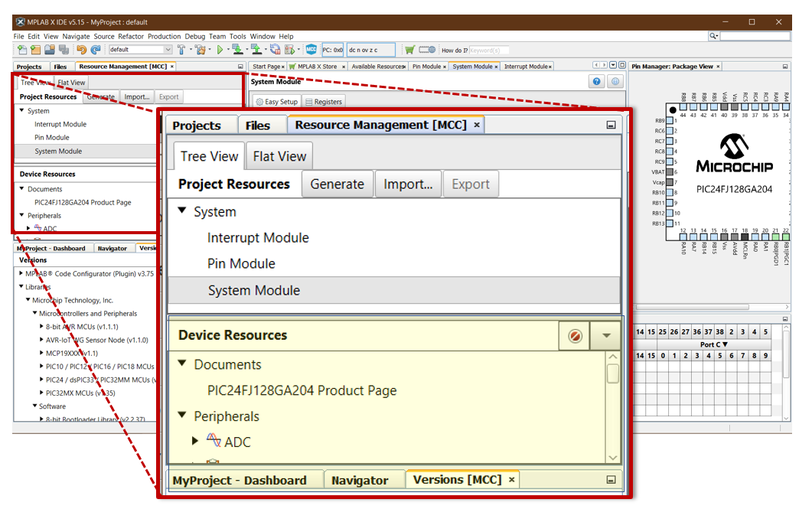
Task: Toggle the RC6 pin 2 box
Action: (x=670, y=131)
